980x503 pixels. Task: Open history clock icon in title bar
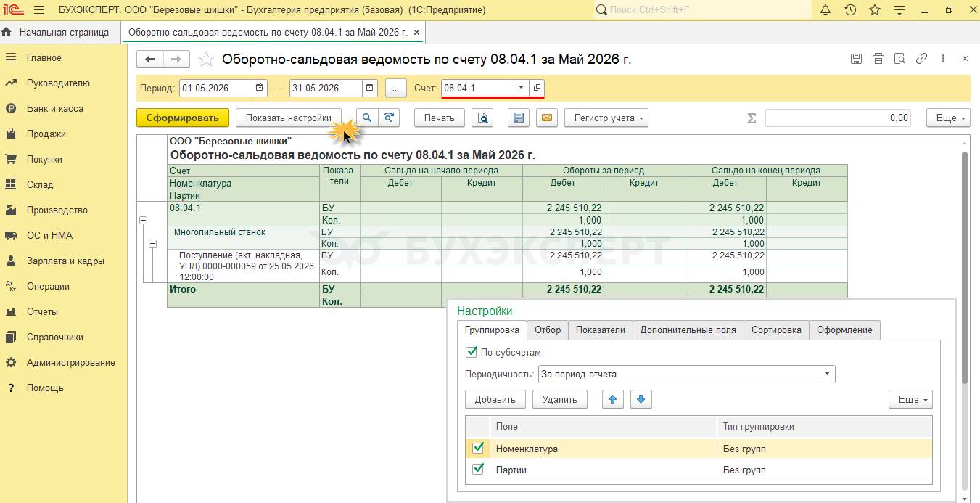(x=850, y=10)
